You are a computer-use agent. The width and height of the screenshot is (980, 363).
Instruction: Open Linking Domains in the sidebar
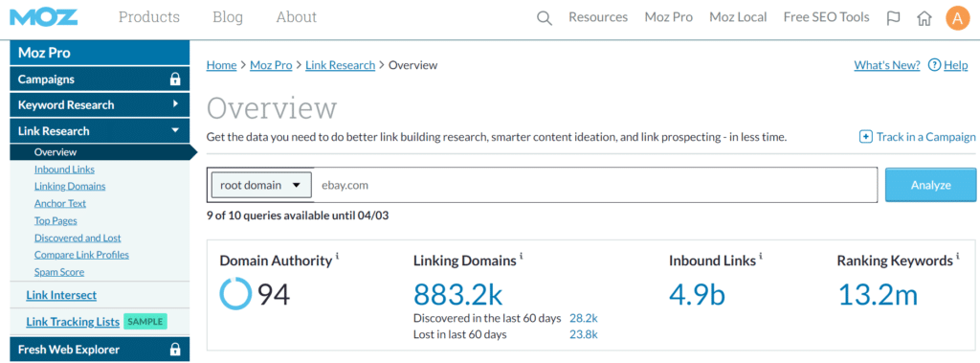70,186
